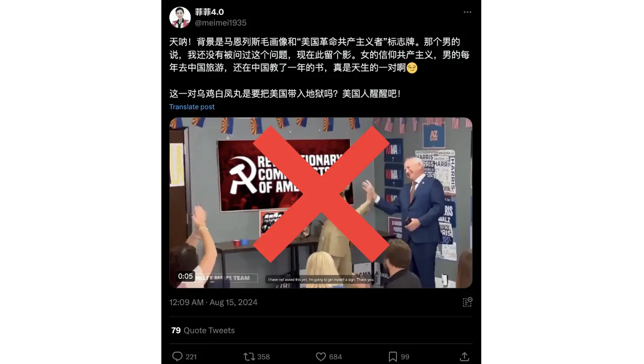
Task: Open the 菲菲4.0 profile avatar
Action: click(180, 17)
